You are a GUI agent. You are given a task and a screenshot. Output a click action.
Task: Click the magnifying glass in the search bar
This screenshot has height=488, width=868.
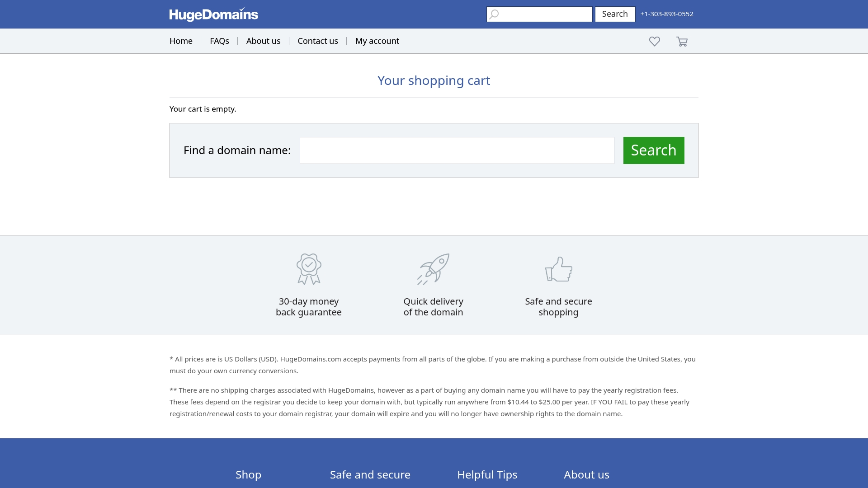click(x=494, y=14)
